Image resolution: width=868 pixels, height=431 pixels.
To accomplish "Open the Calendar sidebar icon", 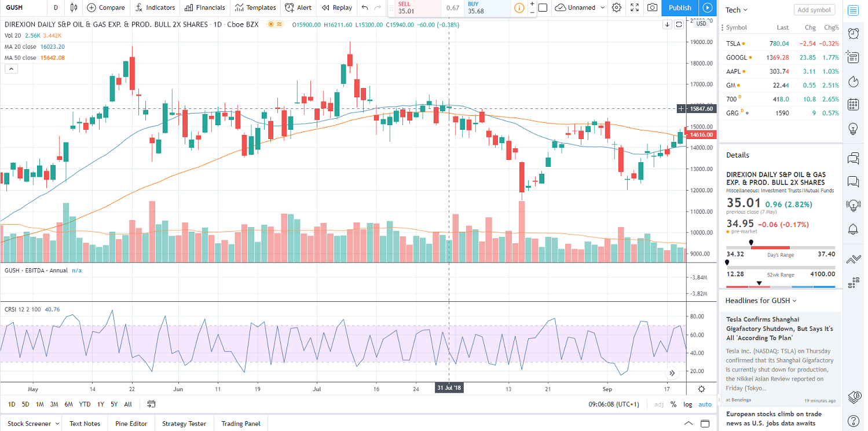I will 853,105.
